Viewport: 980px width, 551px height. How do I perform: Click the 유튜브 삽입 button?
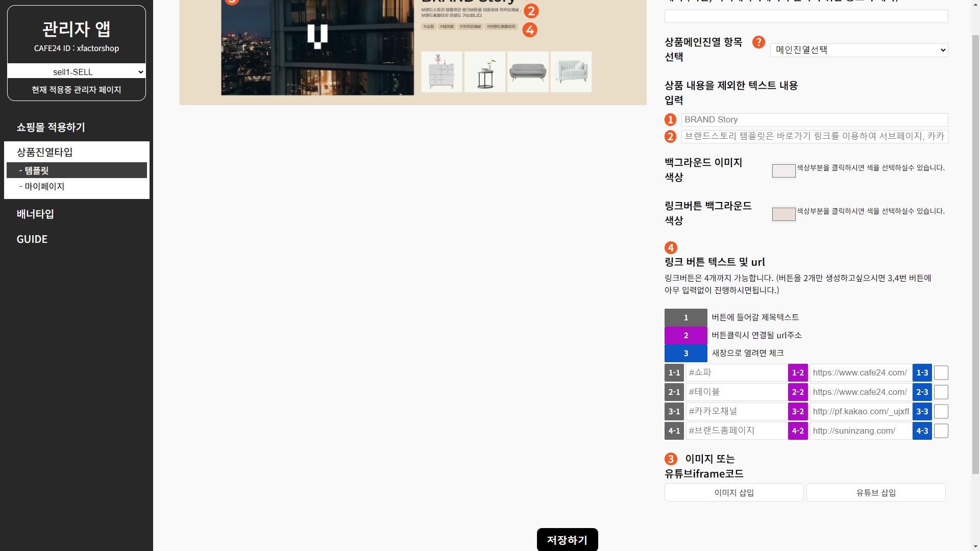(x=876, y=493)
